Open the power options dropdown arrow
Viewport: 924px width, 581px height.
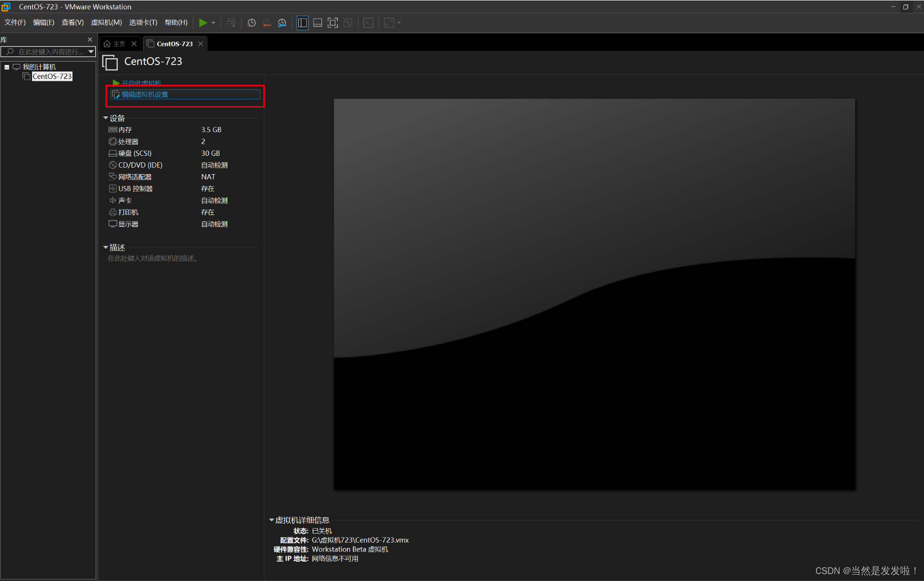pyautogui.click(x=213, y=23)
